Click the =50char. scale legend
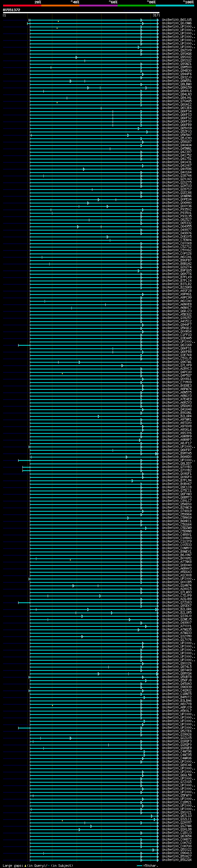The height and width of the screenshot is (868, 197). (148, 866)
